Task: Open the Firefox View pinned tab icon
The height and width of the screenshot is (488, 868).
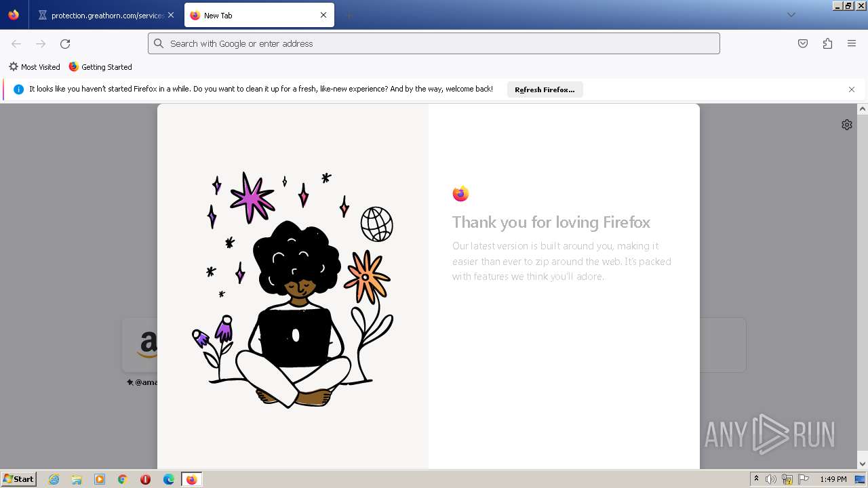Action: pos(14,15)
